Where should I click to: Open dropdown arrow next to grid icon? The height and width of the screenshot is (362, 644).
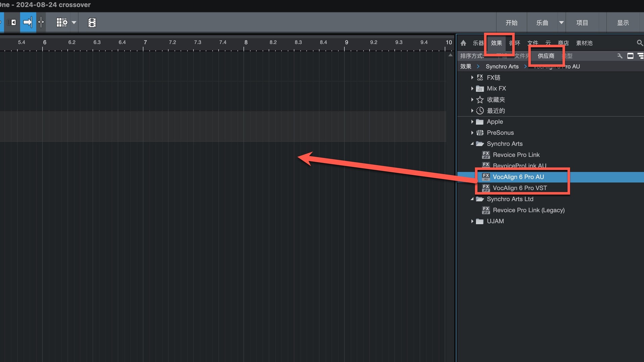tap(74, 23)
